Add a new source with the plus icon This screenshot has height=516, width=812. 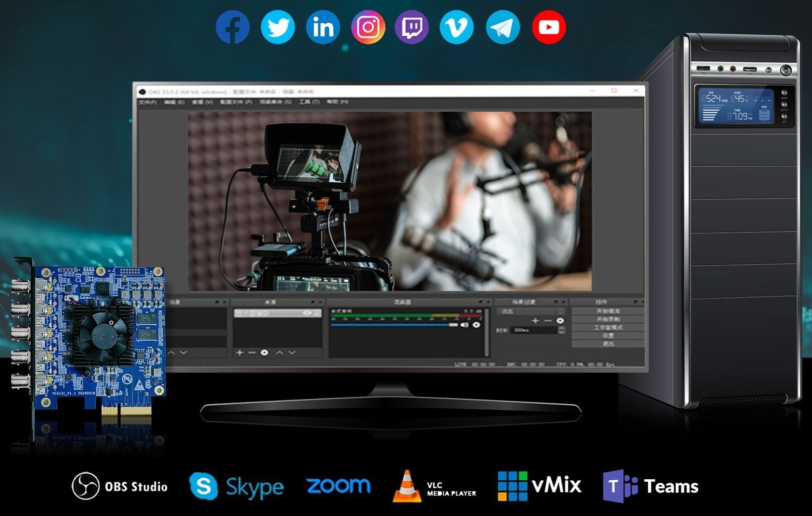240,352
